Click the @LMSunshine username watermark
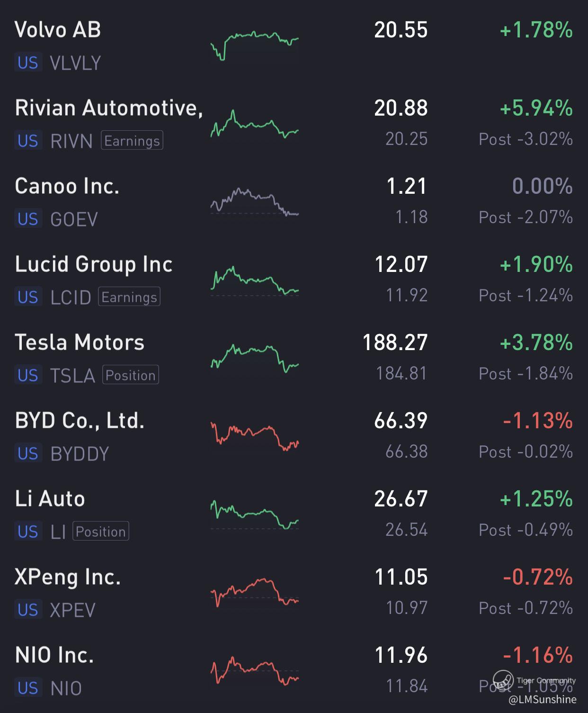 click(542, 699)
